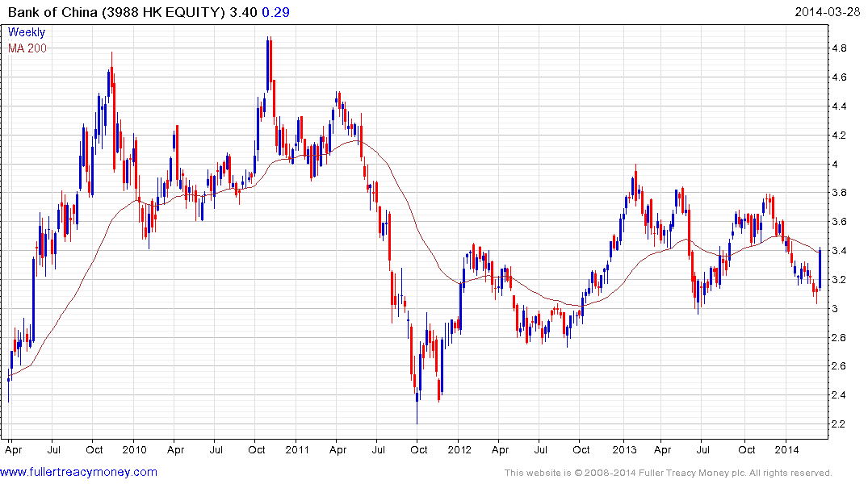Open the www.fullertreacymoney.com link
868x484 pixels.
point(78,472)
